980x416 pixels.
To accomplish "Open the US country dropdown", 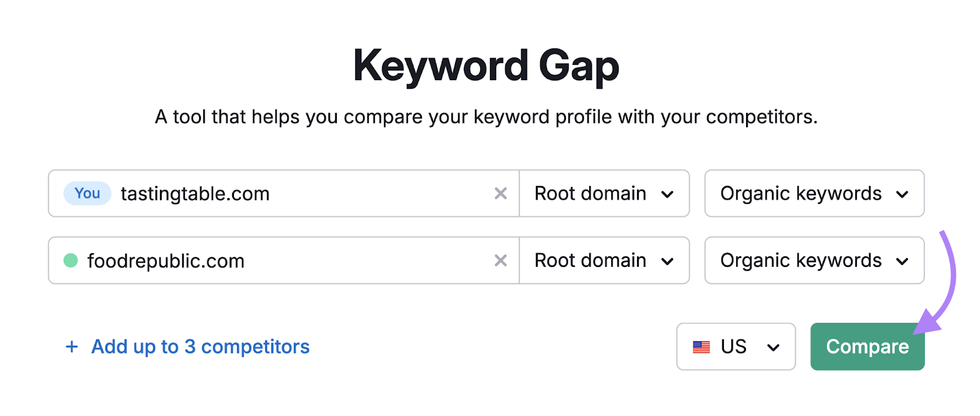I will [735, 347].
